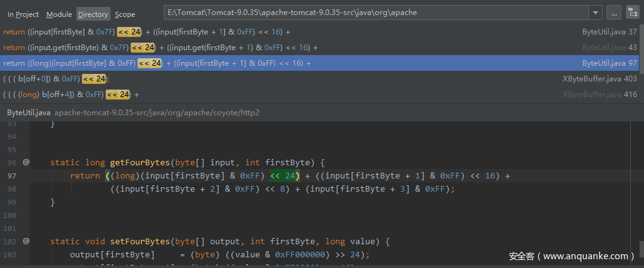This screenshot has width=644, height=268.
Task: Select the Directory scope button
Action: pyautogui.click(x=93, y=14)
